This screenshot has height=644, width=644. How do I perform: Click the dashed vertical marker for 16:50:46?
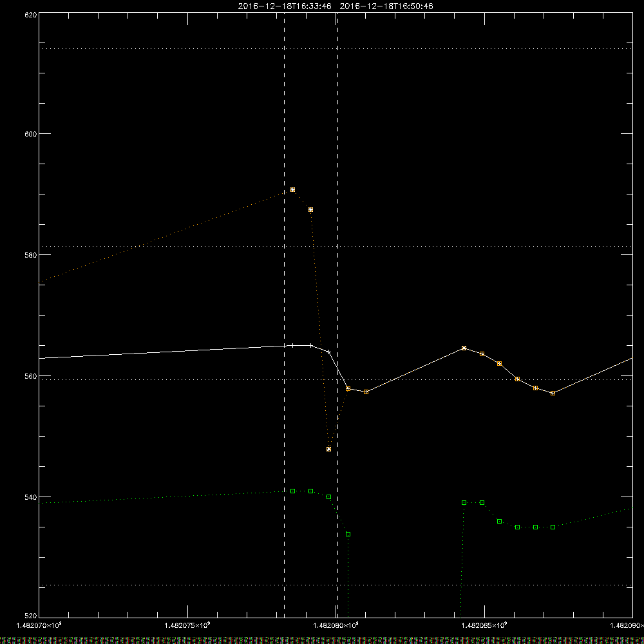click(337, 315)
